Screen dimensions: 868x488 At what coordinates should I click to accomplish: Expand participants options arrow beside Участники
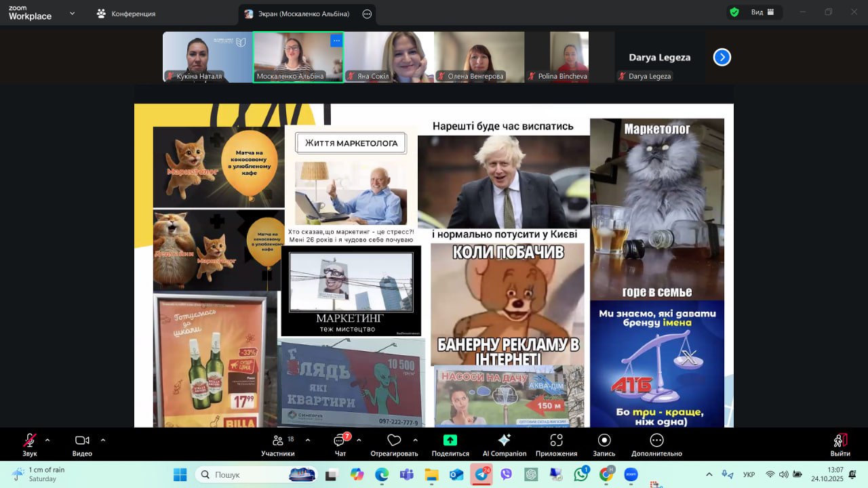(x=308, y=440)
